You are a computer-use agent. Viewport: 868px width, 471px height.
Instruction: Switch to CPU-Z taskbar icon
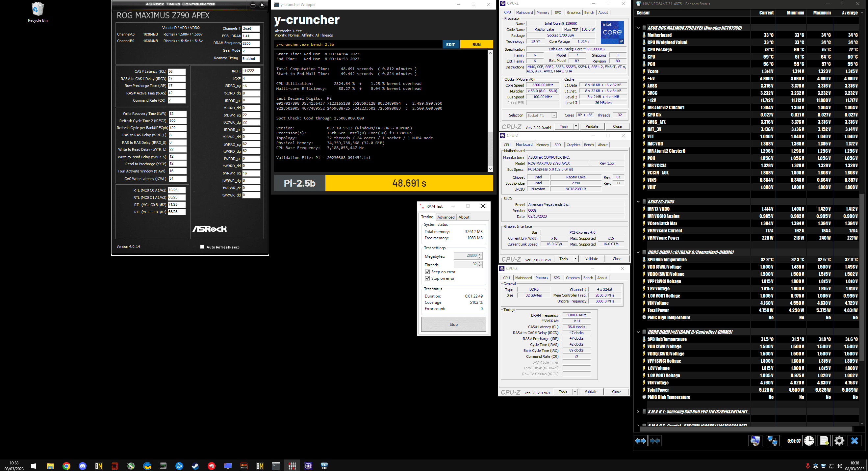pyautogui.click(x=308, y=466)
